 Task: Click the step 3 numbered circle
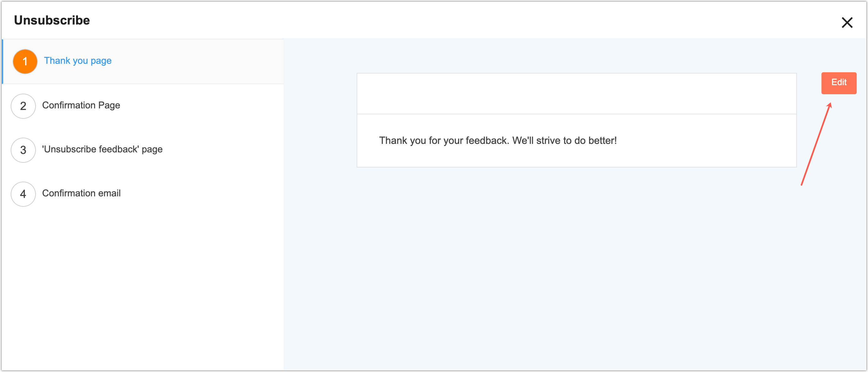click(x=23, y=150)
